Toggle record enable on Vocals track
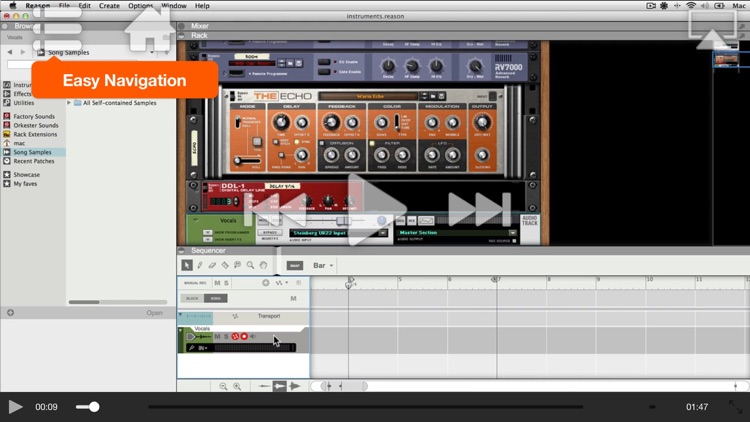 [244, 336]
